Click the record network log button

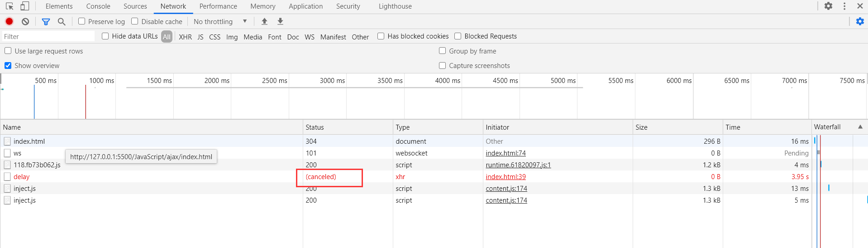click(9, 21)
